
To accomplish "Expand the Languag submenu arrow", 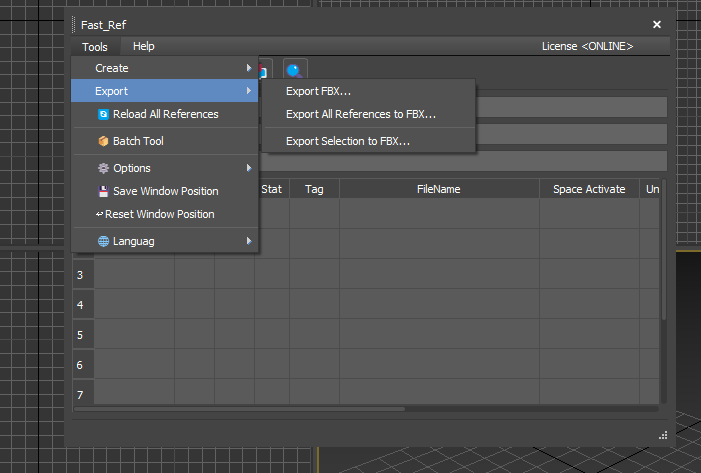I will tap(248, 241).
